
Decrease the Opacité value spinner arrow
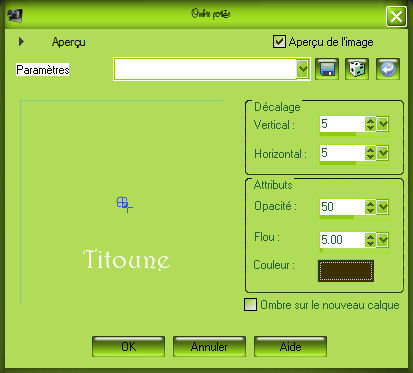coord(370,211)
